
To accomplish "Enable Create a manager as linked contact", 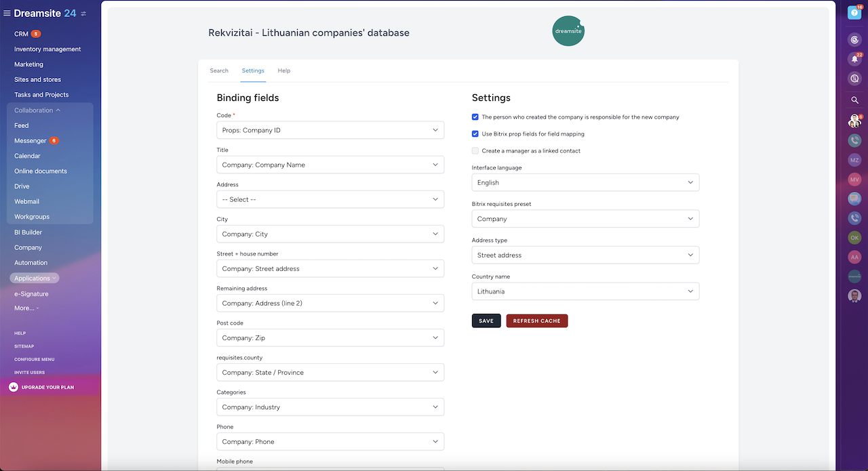I will pos(475,151).
